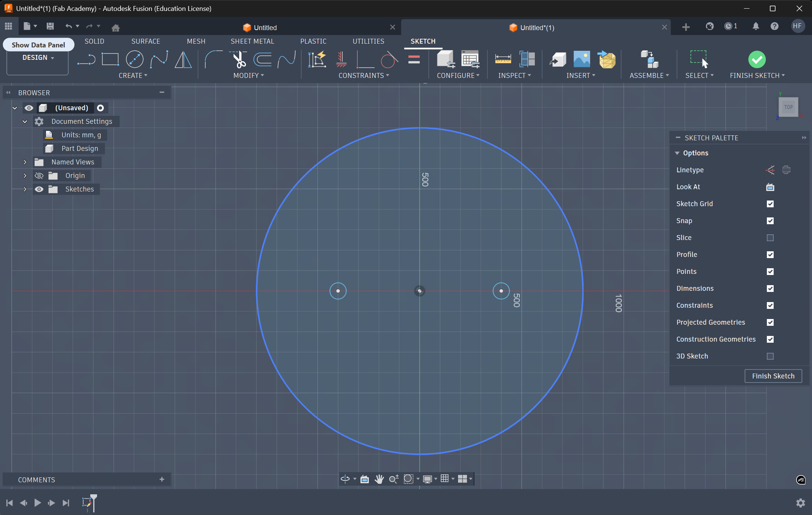The width and height of the screenshot is (812, 515).
Task: Click the TOP face of the view cube
Action: tap(788, 107)
